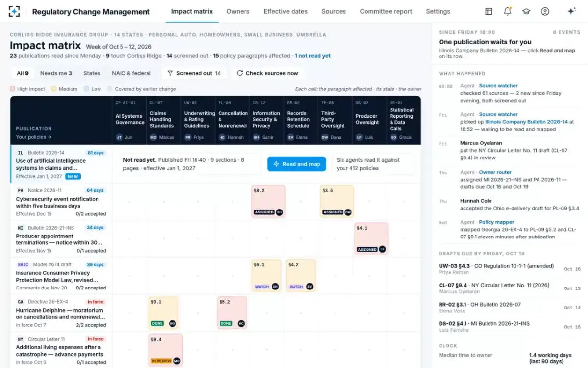Open the 1 not read yet link
Screen dimensions: 588x368
313,56
